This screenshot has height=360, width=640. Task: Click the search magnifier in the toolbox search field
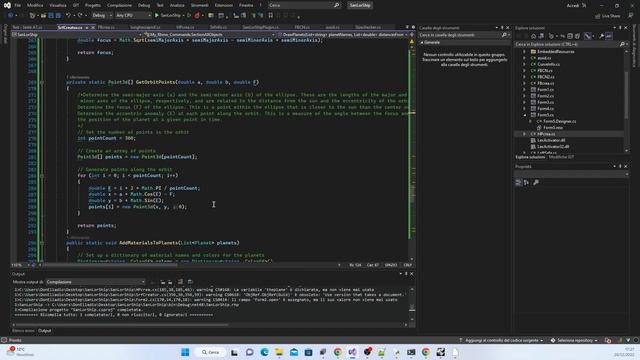coord(504,35)
